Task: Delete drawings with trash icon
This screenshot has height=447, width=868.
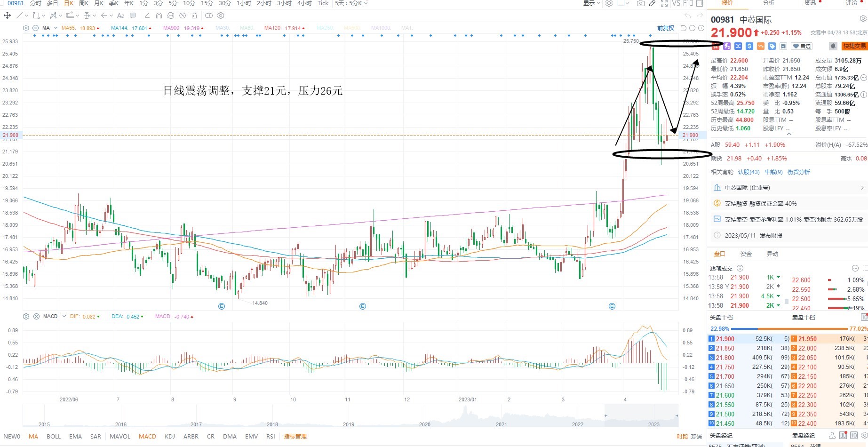Action: [194, 16]
